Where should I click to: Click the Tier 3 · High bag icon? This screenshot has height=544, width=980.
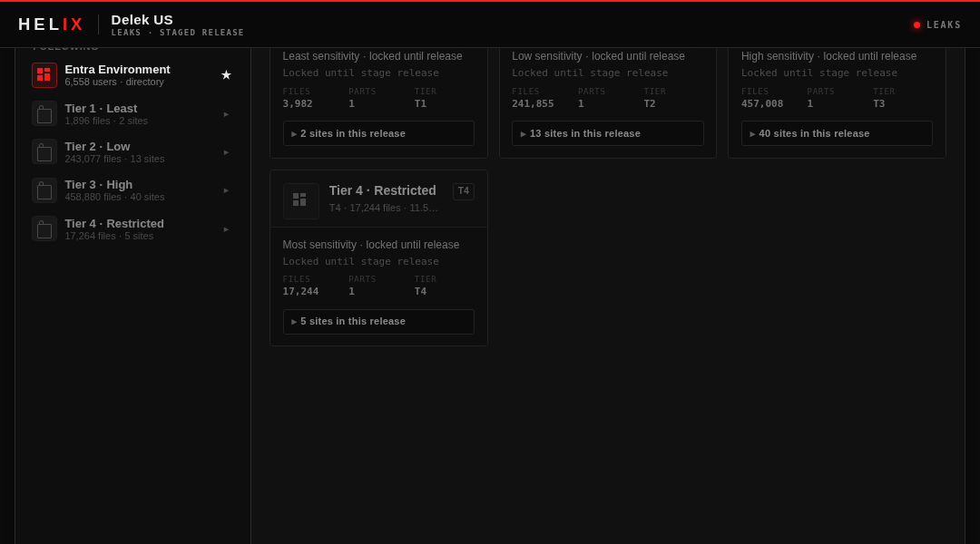coord(44,190)
